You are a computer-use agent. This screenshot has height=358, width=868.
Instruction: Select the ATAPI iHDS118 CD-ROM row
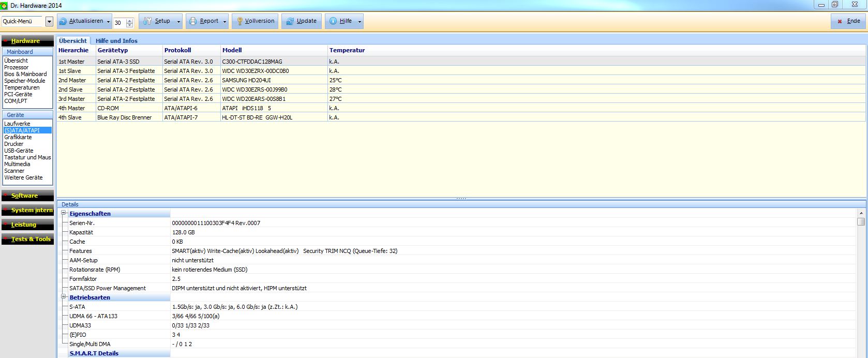[x=461, y=108]
